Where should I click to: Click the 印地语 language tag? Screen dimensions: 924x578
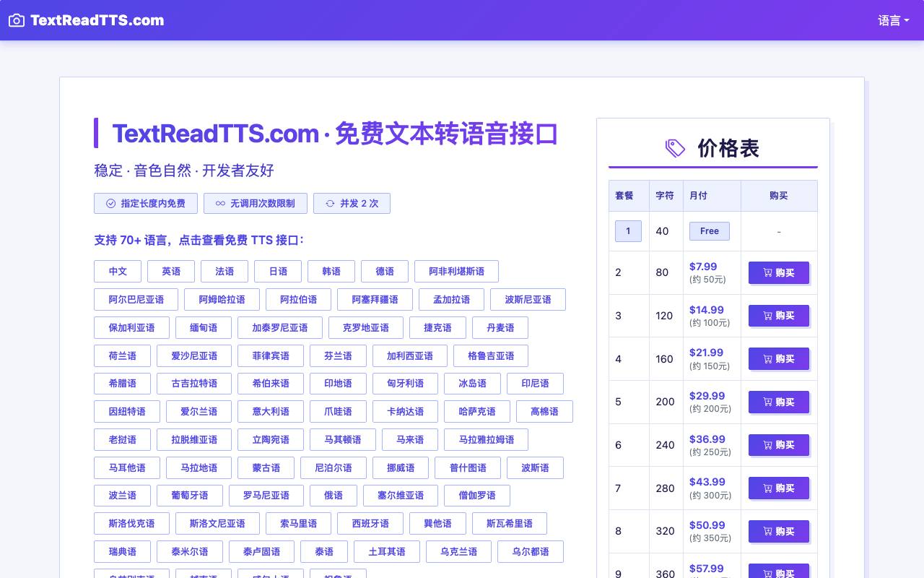pos(338,384)
